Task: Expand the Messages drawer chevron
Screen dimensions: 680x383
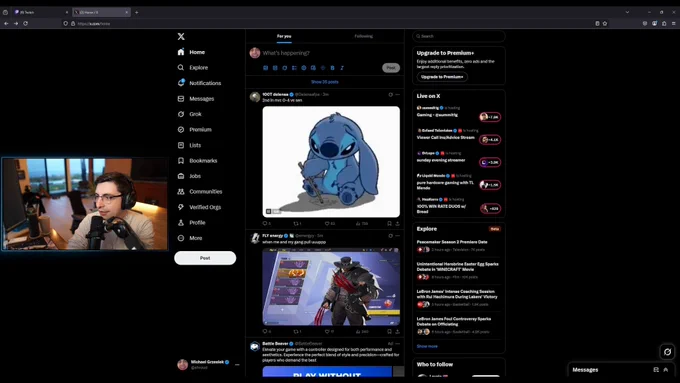Action: coord(666,370)
